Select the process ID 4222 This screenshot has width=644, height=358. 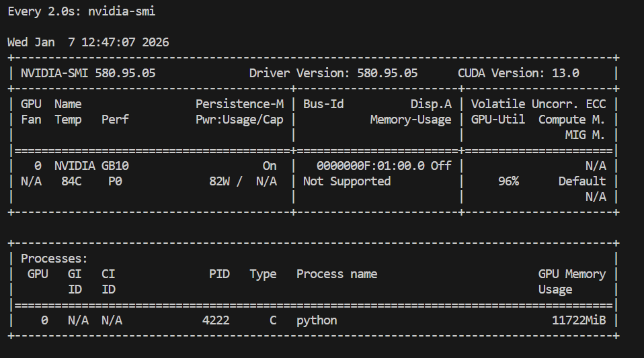[x=216, y=320]
